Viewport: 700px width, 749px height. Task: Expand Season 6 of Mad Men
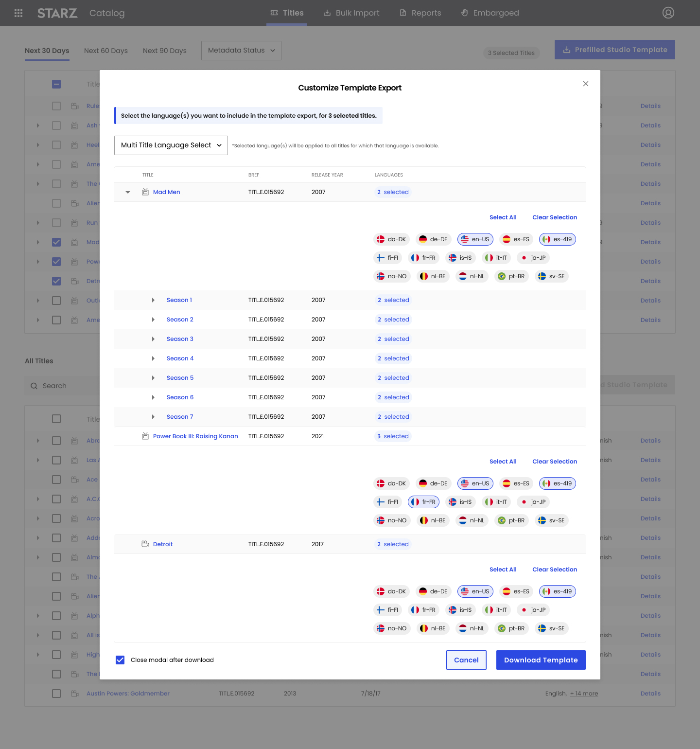tap(153, 397)
